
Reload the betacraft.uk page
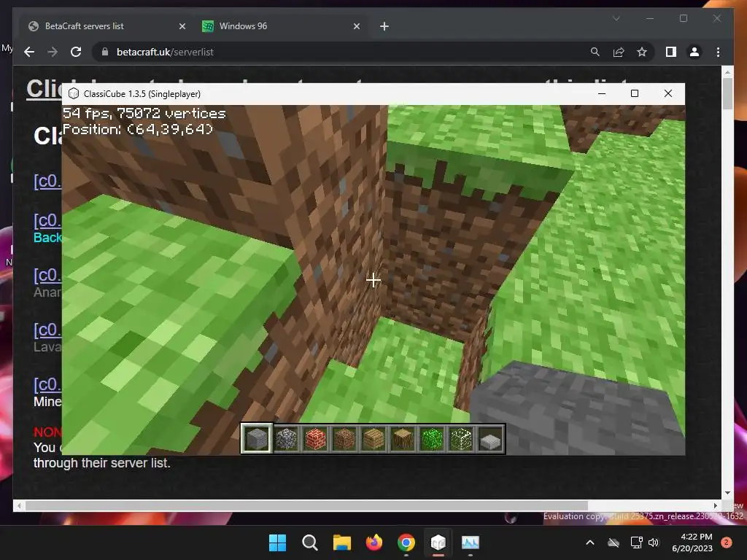[76, 52]
